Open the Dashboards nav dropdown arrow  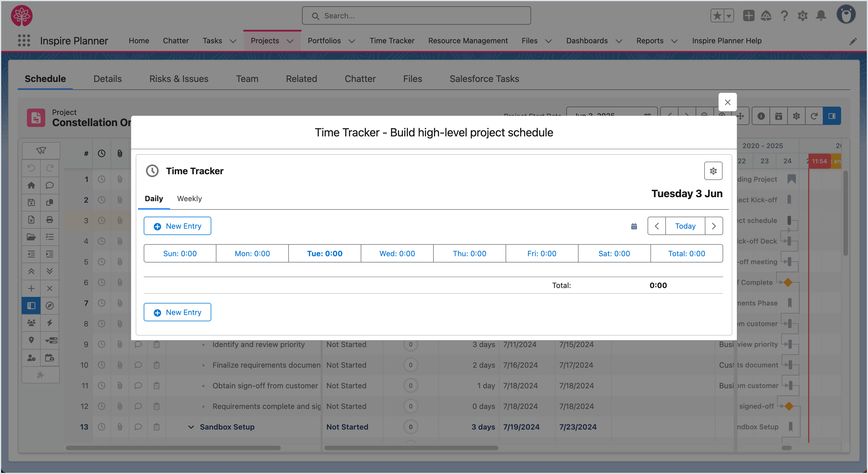(619, 41)
